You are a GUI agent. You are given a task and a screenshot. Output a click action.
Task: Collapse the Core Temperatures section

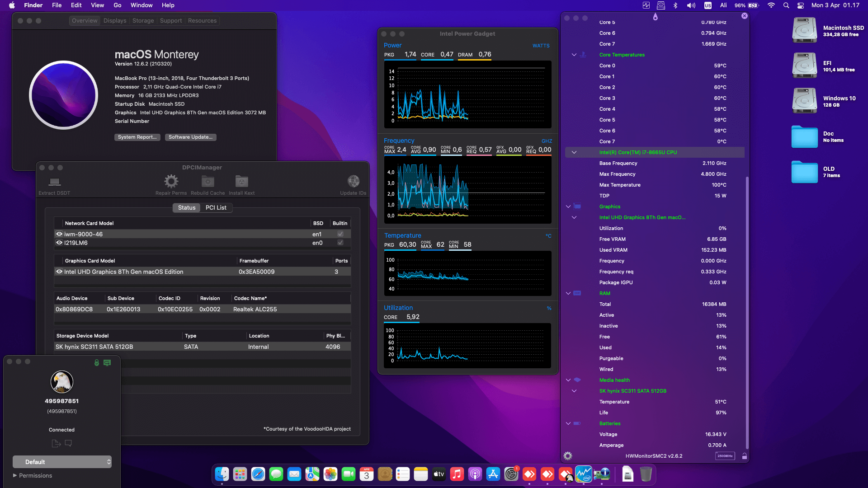point(574,55)
